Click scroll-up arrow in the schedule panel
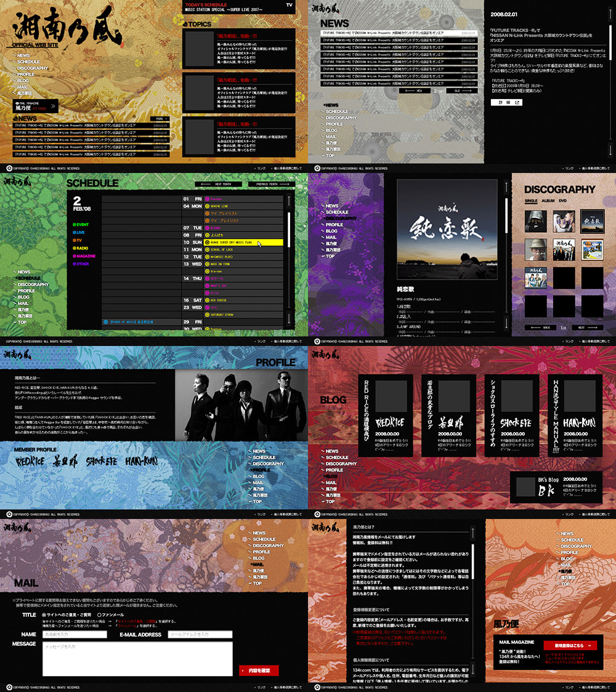The image size is (616, 692). 288,199
